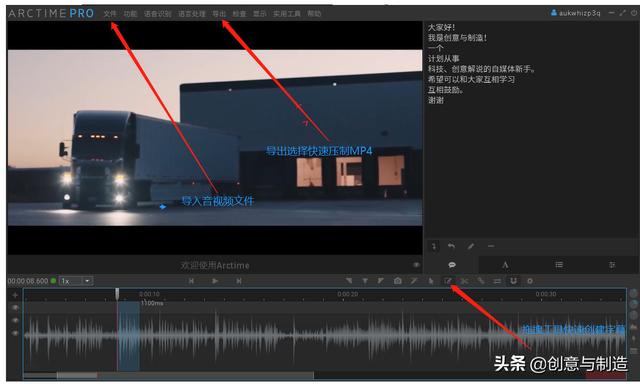Toggle visibility of the first timeline track

(x=15, y=307)
